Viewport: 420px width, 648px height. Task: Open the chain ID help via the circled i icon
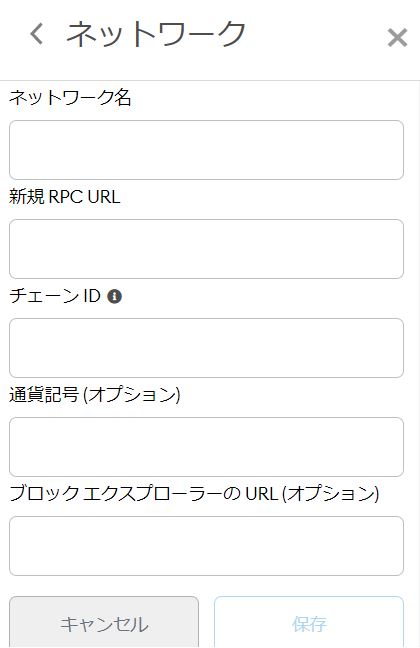tap(115, 296)
